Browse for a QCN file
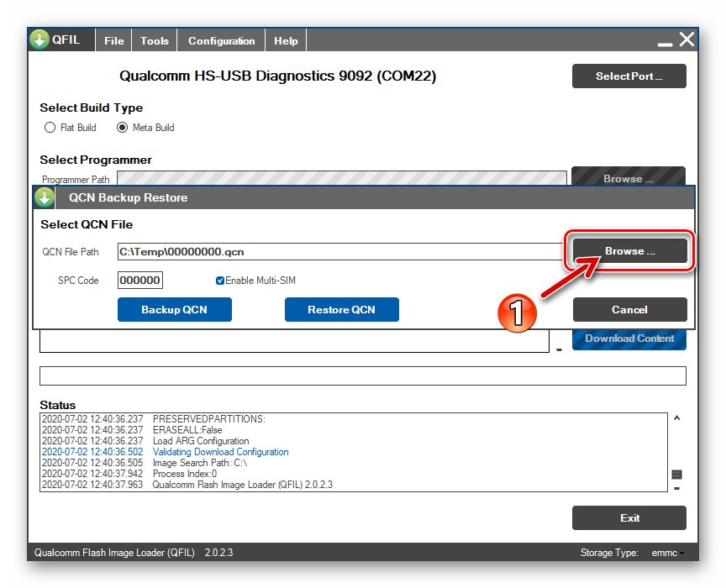 pos(629,251)
